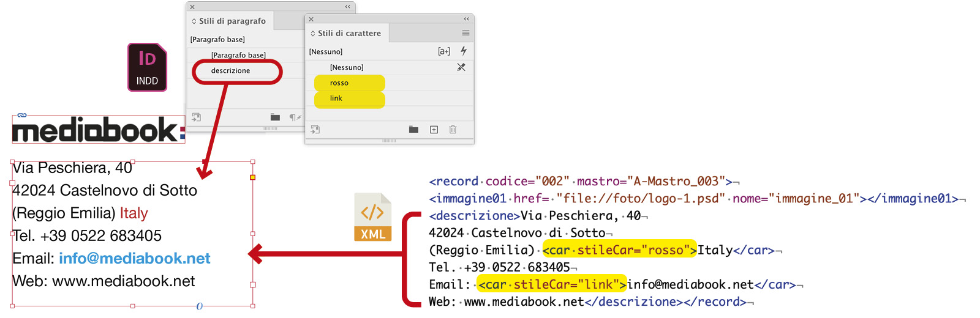
Task: Cycle the Stili di paragrafo tab view arrows
Action: tap(194, 21)
